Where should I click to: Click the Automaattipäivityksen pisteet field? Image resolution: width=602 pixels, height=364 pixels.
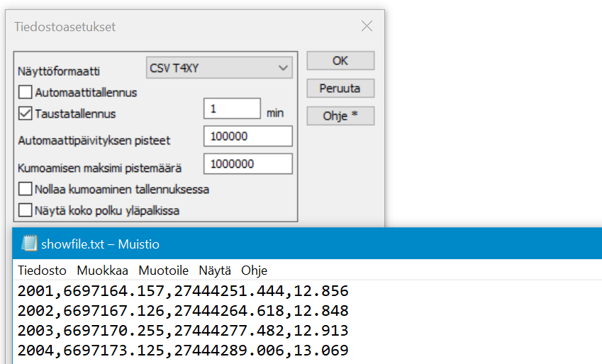pos(247,136)
